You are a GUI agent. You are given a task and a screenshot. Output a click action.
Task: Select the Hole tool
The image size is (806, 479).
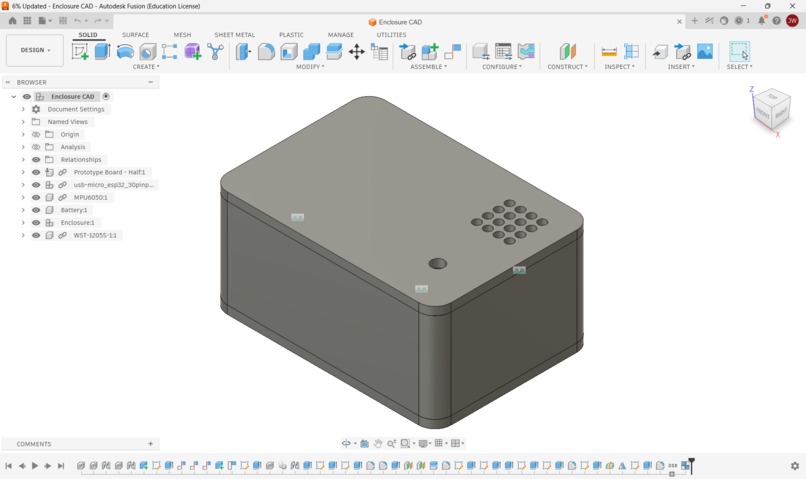pyautogui.click(x=148, y=52)
